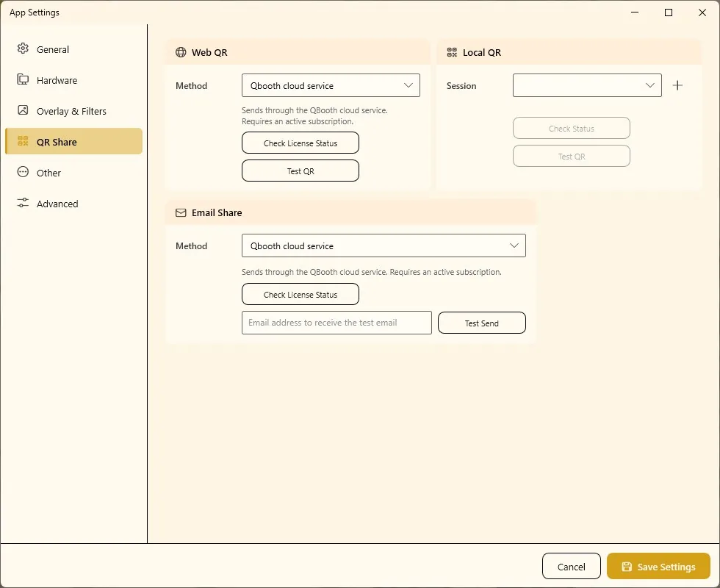This screenshot has width=720, height=588.
Task: Switch to the General settings tab
Action: tap(73, 49)
